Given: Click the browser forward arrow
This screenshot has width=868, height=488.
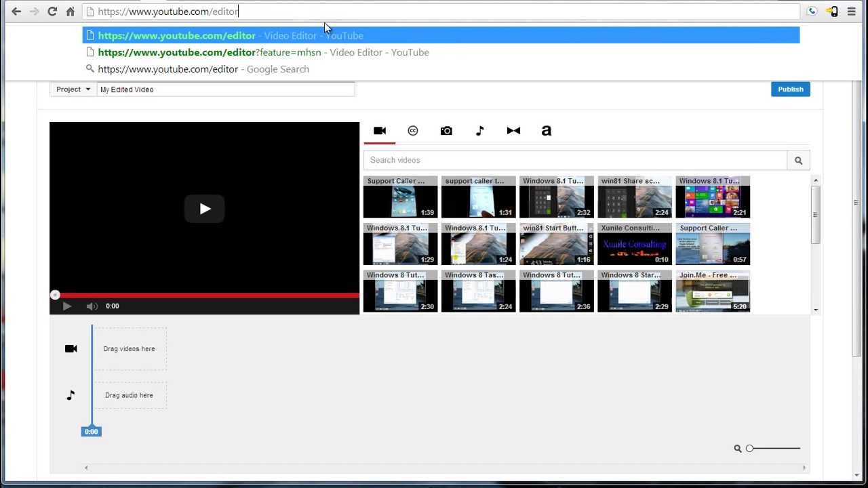Looking at the screenshot, I should 34,12.
